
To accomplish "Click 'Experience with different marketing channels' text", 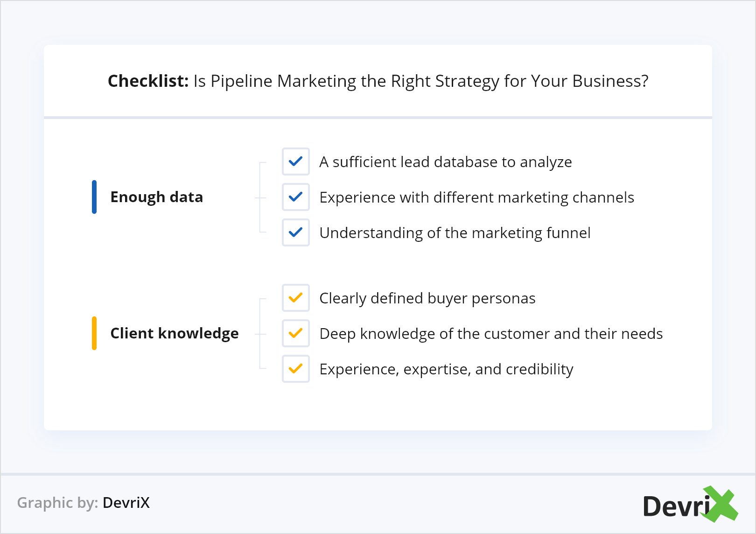I will pyautogui.click(x=476, y=197).
